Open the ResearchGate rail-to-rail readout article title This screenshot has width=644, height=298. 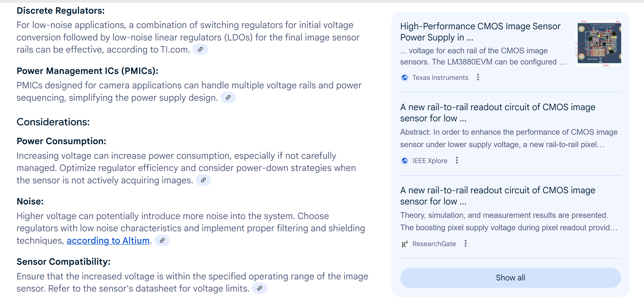point(497,196)
